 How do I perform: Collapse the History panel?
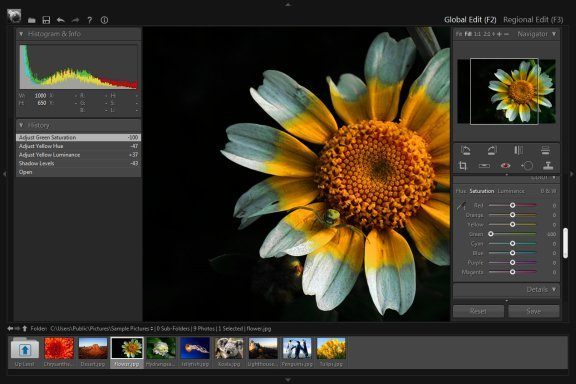21,125
